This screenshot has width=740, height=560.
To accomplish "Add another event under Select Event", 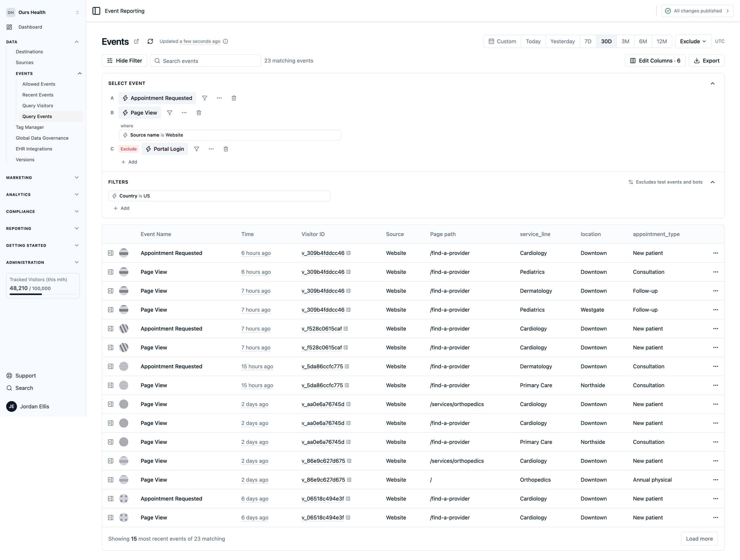I will click(129, 162).
